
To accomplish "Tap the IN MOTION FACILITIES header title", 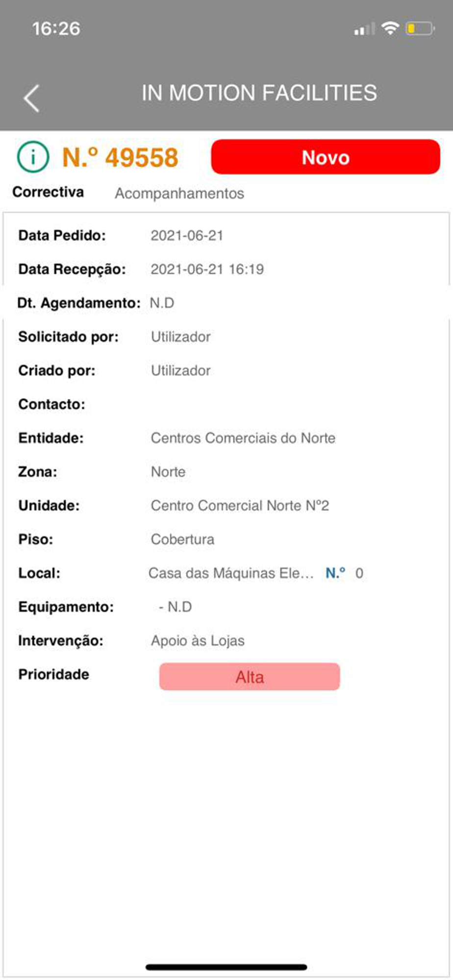I will [259, 93].
